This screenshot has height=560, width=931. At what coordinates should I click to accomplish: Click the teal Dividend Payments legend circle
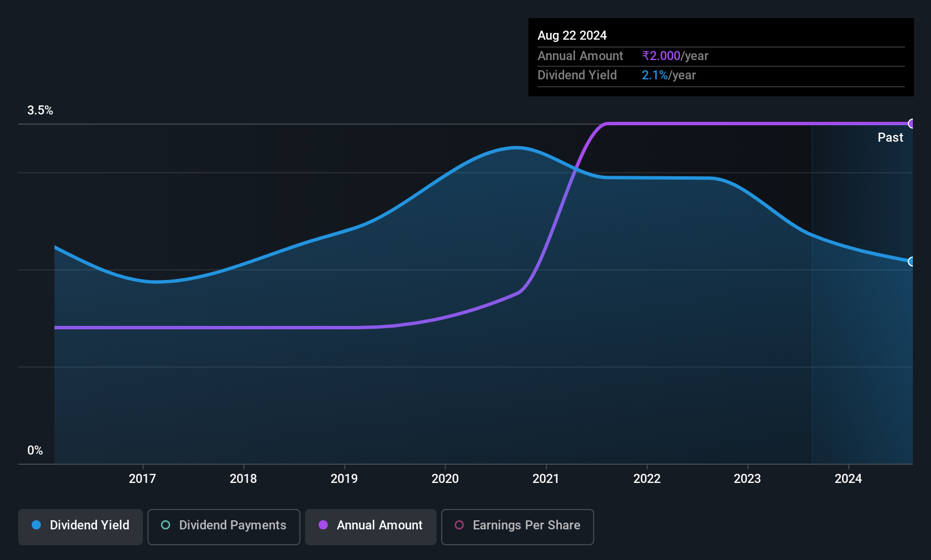(166, 525)
